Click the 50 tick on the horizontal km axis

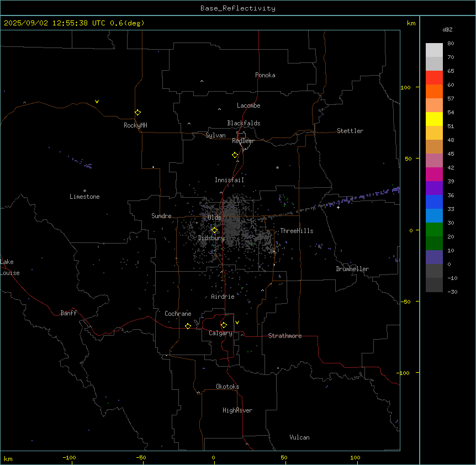pyautogui.click(x=284, y=457)
